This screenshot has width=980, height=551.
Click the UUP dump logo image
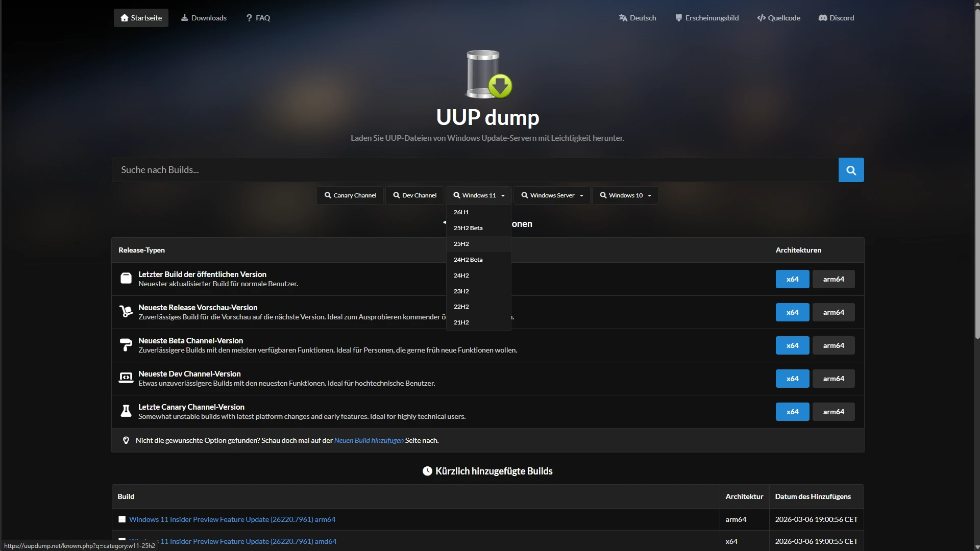tap(488, 74)
